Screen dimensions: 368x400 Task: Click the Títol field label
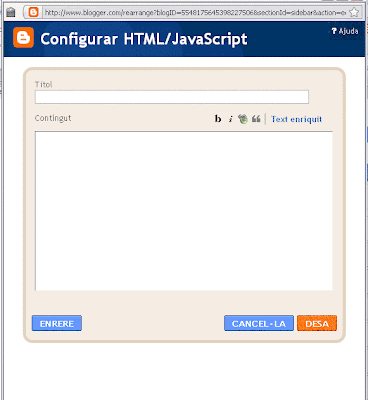[x=44, y=84]
